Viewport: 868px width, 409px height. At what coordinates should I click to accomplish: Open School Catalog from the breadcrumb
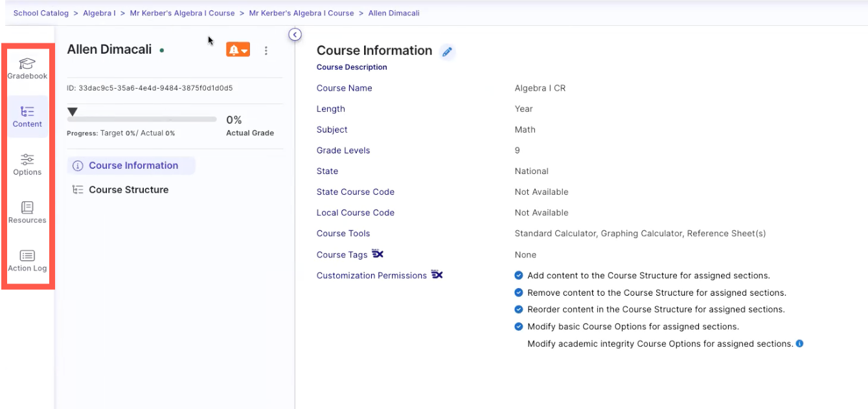tap(40, 12)
